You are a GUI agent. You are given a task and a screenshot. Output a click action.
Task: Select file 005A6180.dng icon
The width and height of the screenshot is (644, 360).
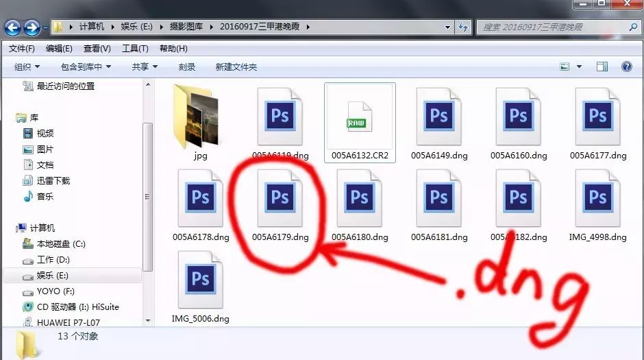click(x=360, y=198)
